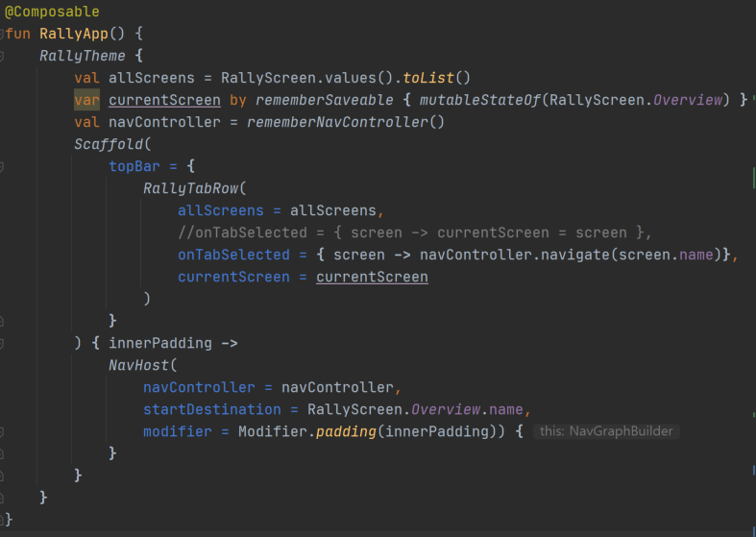Click the Scaffold composable call
The height and width of the screenshot is (537, 756).
pos(109,145)
